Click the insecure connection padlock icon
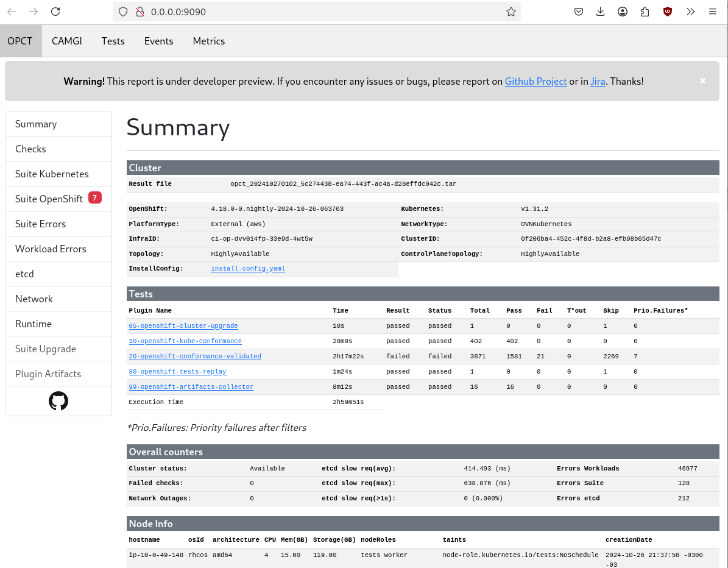 pos(140,12)
